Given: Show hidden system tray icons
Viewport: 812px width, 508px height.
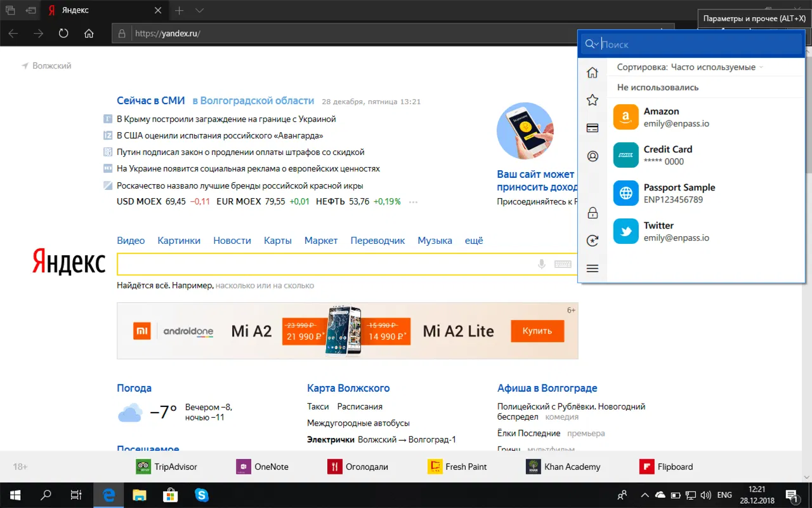Looking at the screenshot, I should (x=645, y=495).
